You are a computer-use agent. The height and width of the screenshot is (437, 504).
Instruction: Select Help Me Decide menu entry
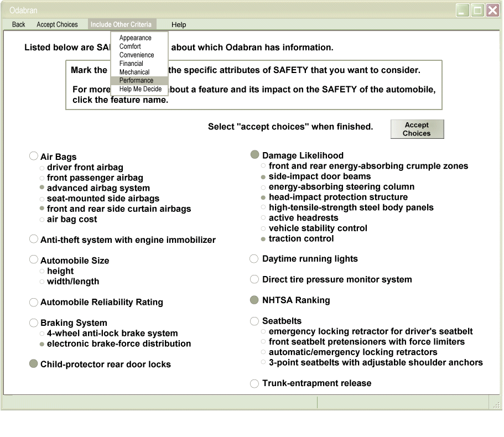[141, 89]
